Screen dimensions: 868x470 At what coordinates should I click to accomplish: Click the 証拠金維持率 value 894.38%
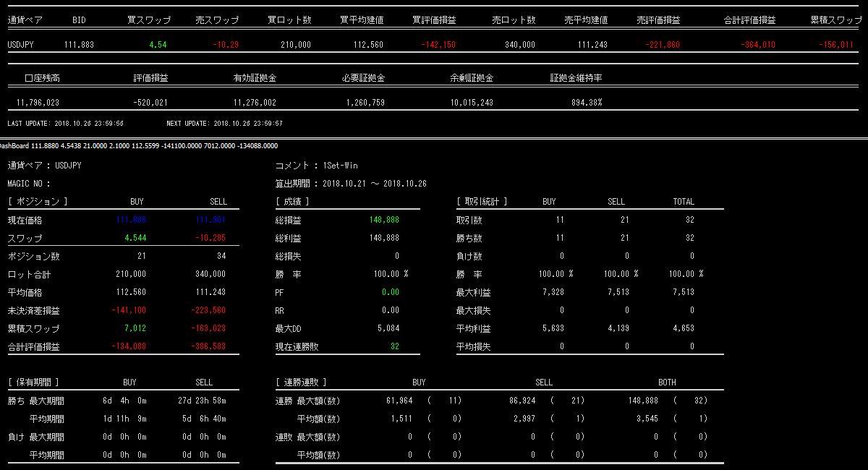click(x=586, y=103)
